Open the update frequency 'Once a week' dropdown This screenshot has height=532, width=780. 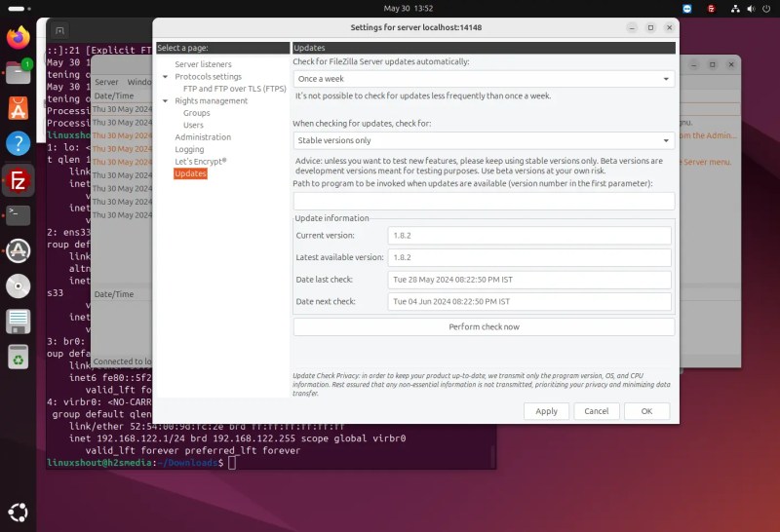pos(484,79)
